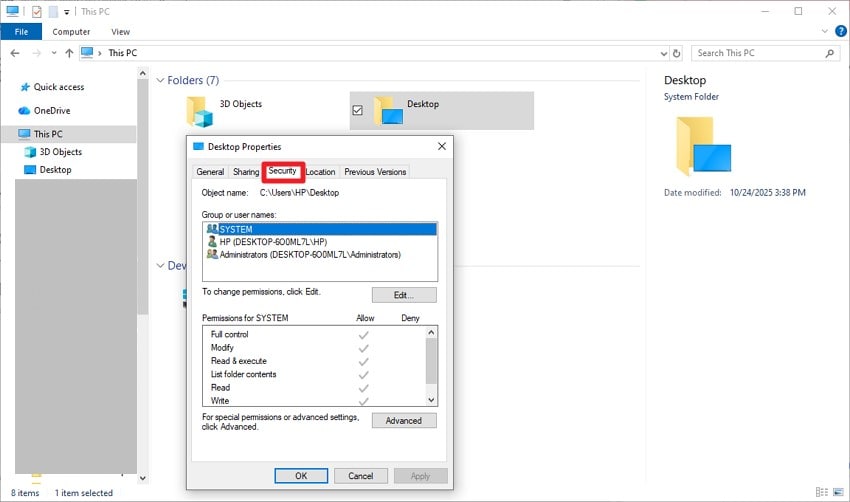
Task: Click the List folder contents permission row
Action: pyautogui.click(x=314, y=374)
